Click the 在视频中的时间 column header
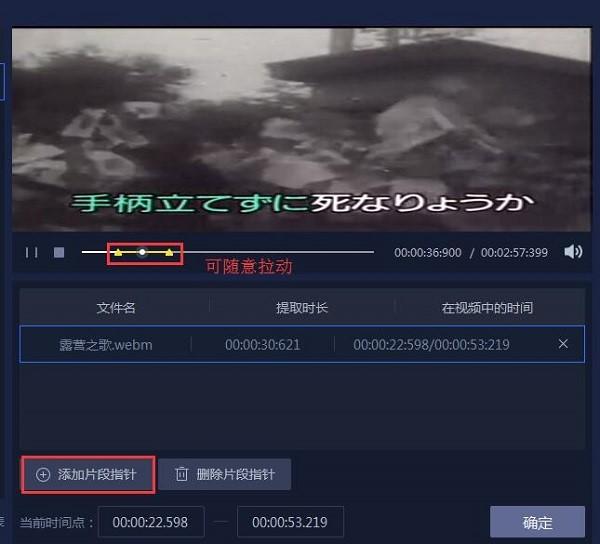600x544 pixels. click(x=487, y=308)
